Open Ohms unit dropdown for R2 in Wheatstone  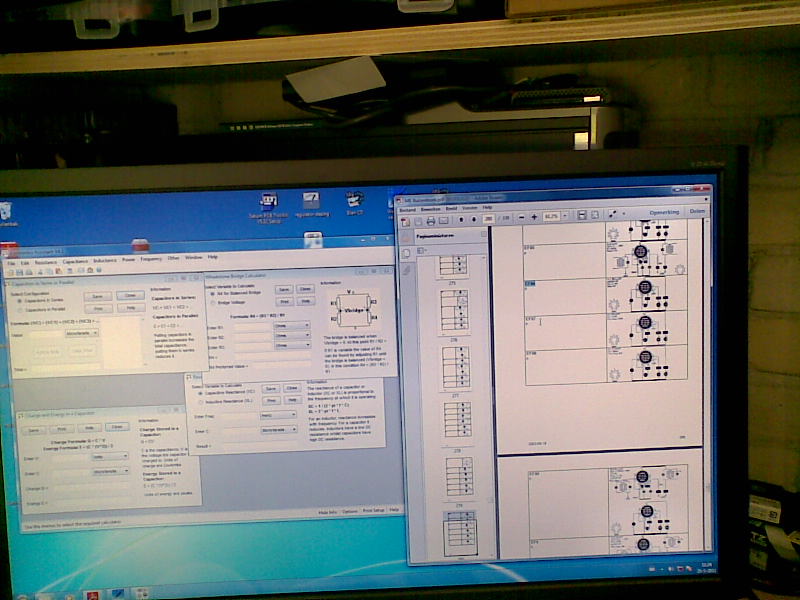(x=292, y=335)
